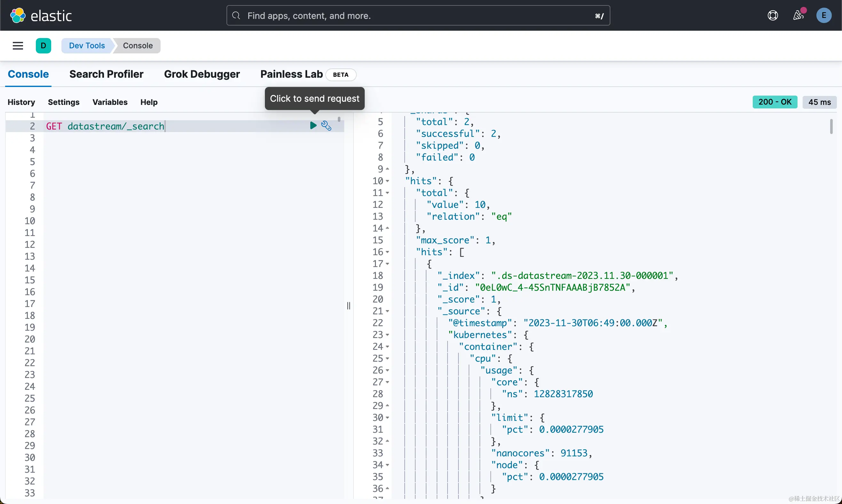Viewport: 842px width, 504px height.
Task: Focus the Find apps search field
Action: point(418,16)
